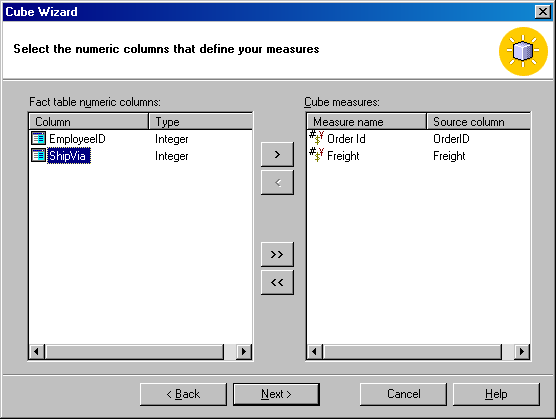Click the Freight measure icon
This screenshot has width=556, height=419.
click(316, 155)
